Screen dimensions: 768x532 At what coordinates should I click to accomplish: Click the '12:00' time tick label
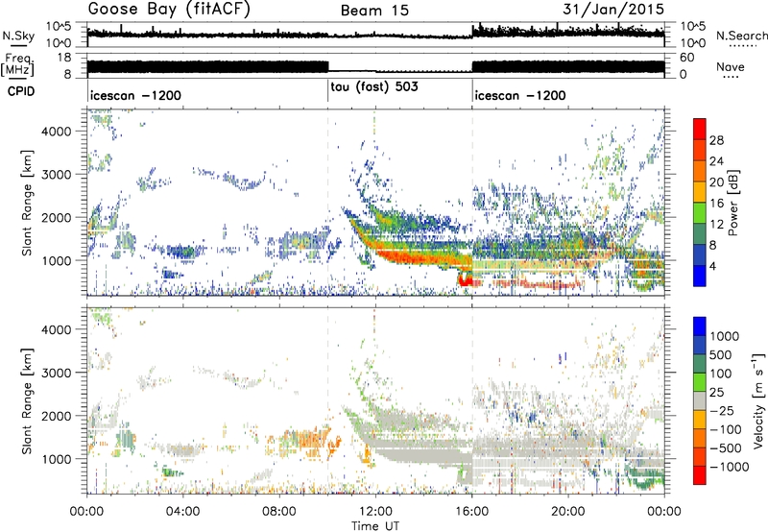coord(375,512)
